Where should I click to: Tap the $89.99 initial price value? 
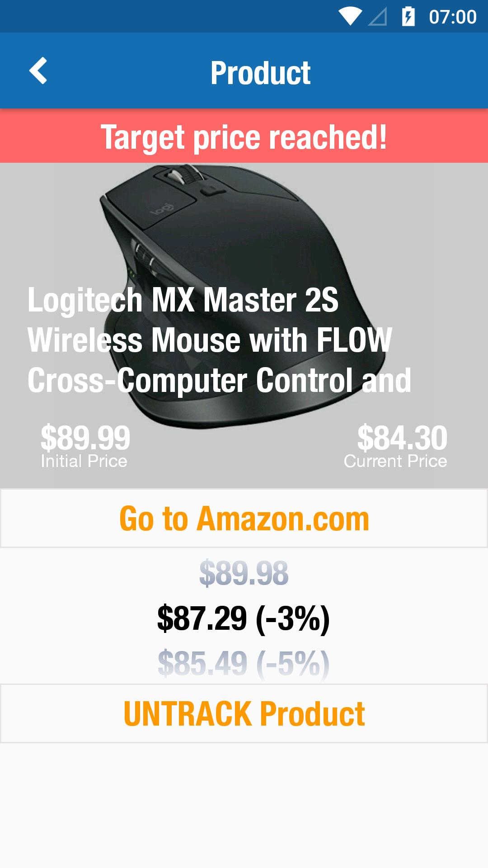coord(85,438)
